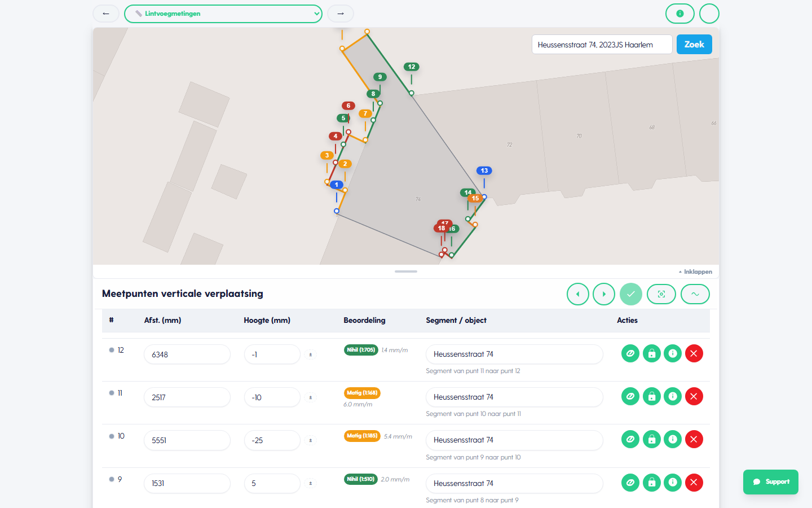Select blue map marker 1
The image size is (812, 508).
(337, 185)
